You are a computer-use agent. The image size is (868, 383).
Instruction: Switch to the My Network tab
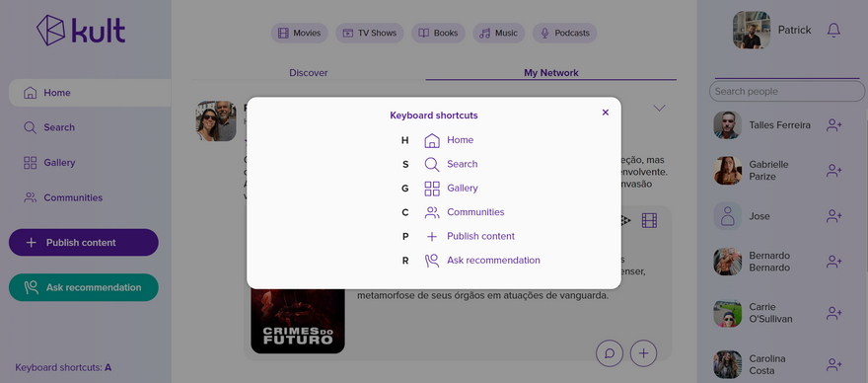click(x=550, y=73)
